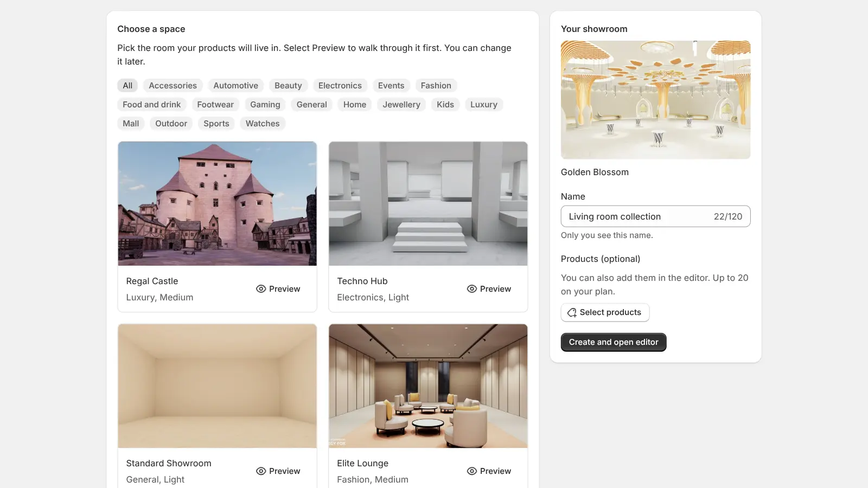Viewport: 868px width, 488px height.
Task: Click the eye icon for Regal Castle preview
Action: (x=261, y=289)
